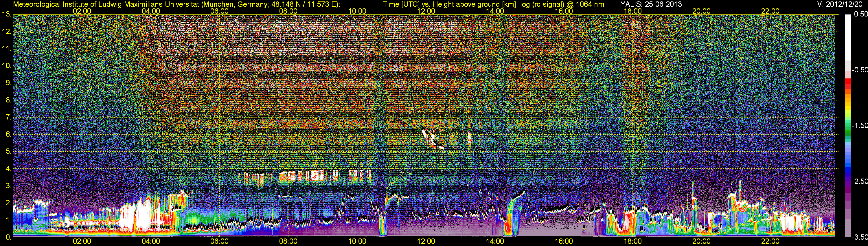This screenshot has height=246, width=868.
Task: Click the 14:00 label on the bottom time axis
Action: (495, 242)
